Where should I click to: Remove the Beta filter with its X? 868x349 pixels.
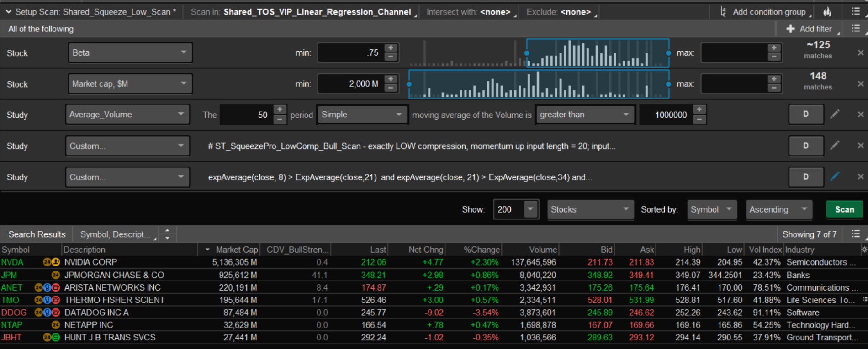[x=861, y=53]
